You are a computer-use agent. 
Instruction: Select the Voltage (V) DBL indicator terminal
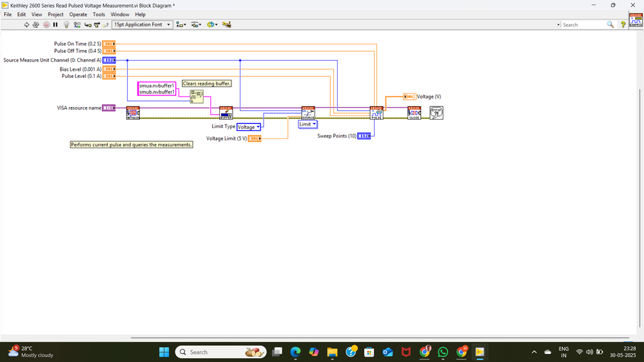[x=409, y=97]
